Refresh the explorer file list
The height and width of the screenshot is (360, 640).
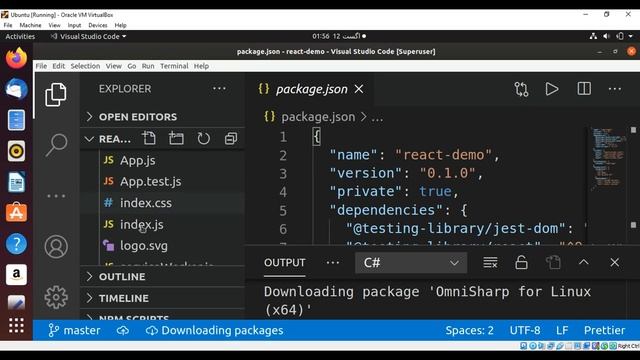[x=204, y=138]
